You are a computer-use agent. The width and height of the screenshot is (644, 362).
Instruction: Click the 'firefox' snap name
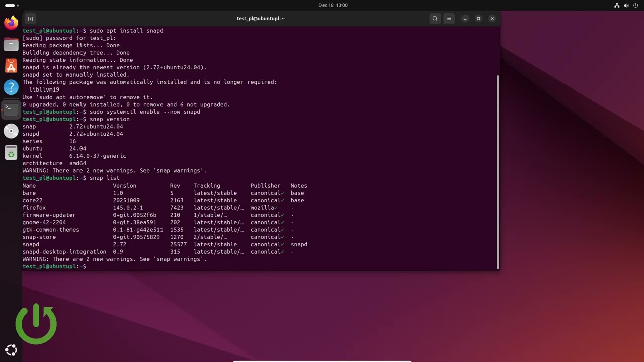pos(34,208)
